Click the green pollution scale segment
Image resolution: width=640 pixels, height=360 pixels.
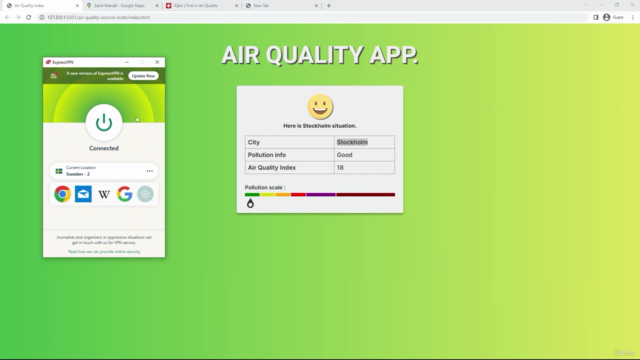(x=252, y=195)
